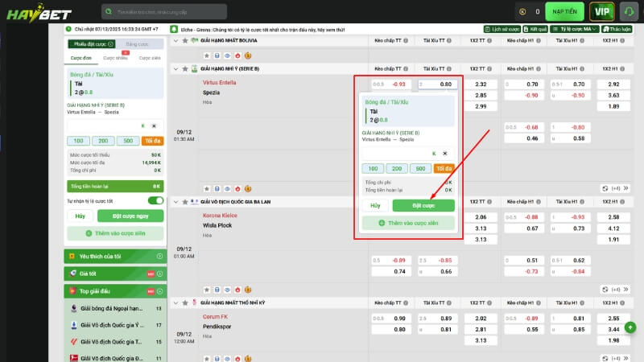Select odds 2.06 for Korona Kielce 1X2
The height and width of the screenshot is (362, 644).
(481, 217)
